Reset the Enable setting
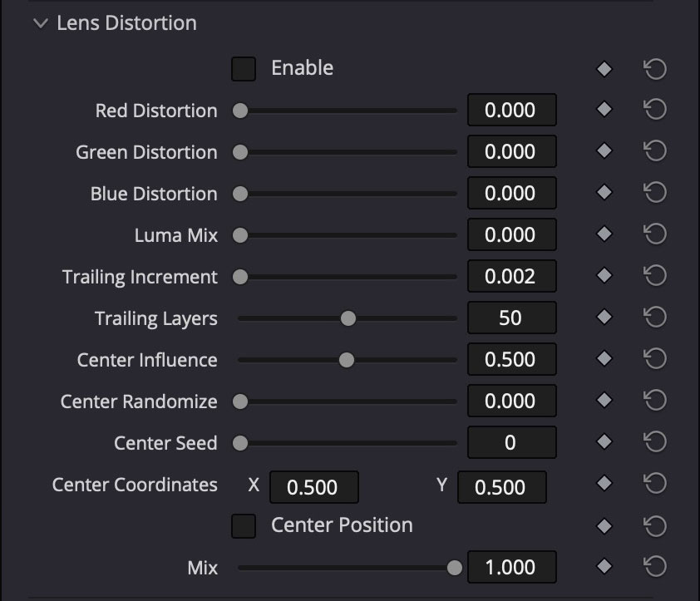Viewport: 700px width, 601px height. [x=654, y=68]
